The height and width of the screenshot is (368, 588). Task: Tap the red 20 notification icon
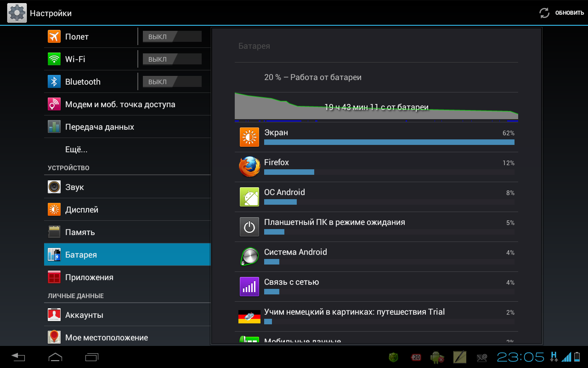(416, 357)
